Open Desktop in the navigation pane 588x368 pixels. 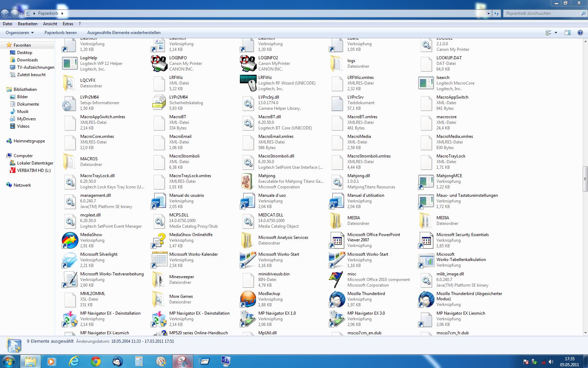tap(25, 53)
